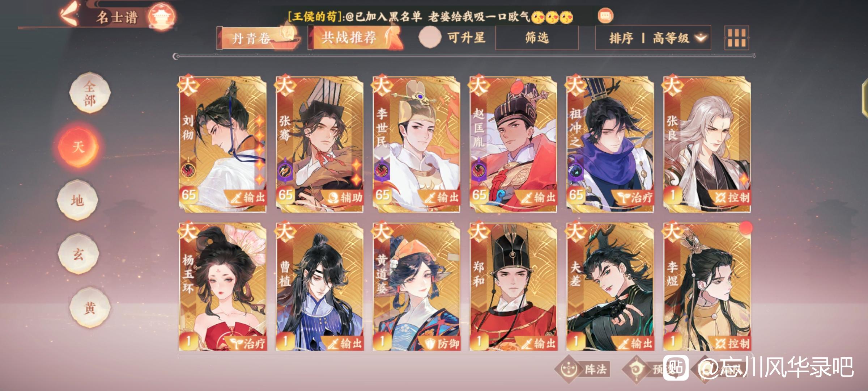Click the phoenix emblem on 刘彻 card
This screenshot has height=391, width=868.
pos(188,169)
